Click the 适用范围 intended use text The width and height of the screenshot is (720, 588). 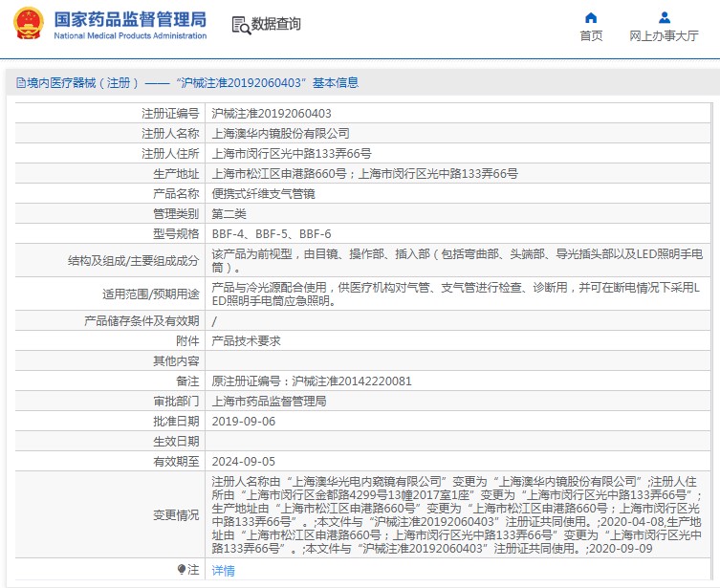[x=456, y=294]
